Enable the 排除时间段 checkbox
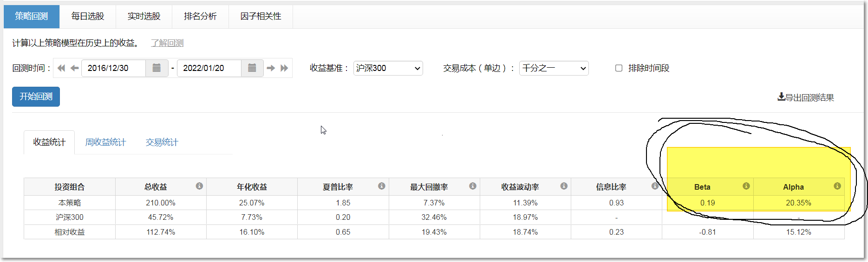 tap(619, 68)
